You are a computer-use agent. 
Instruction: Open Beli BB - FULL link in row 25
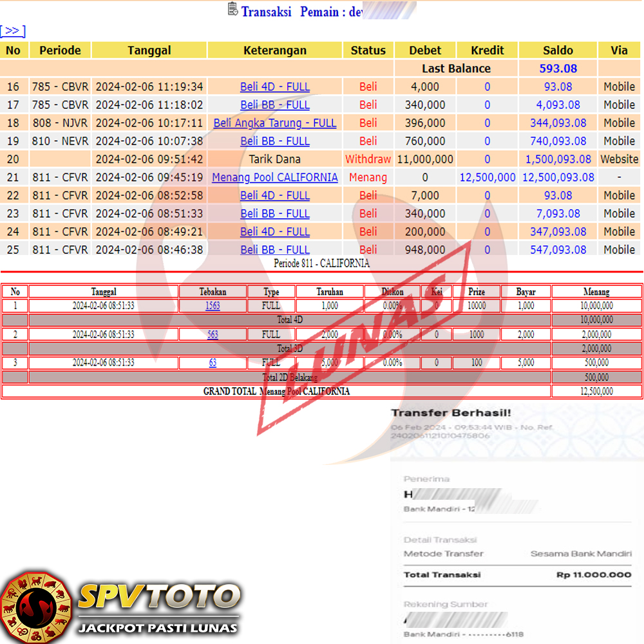coord(275,249)
